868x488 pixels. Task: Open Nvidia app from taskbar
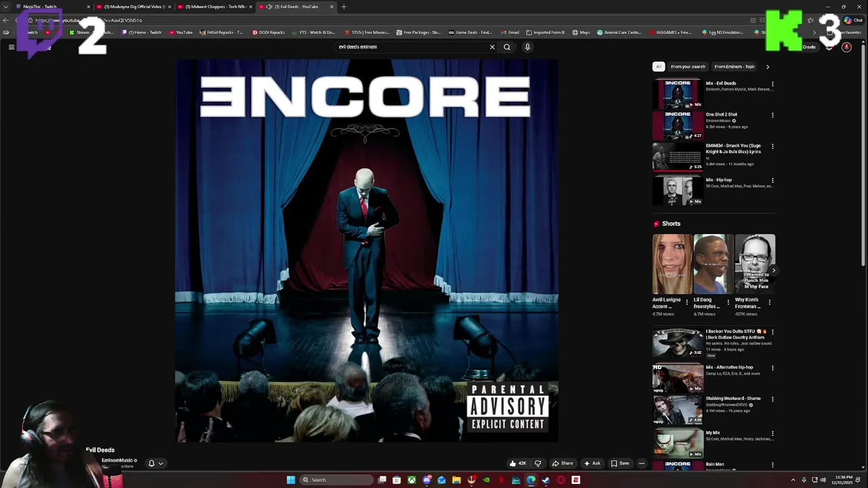pos(486,480)
